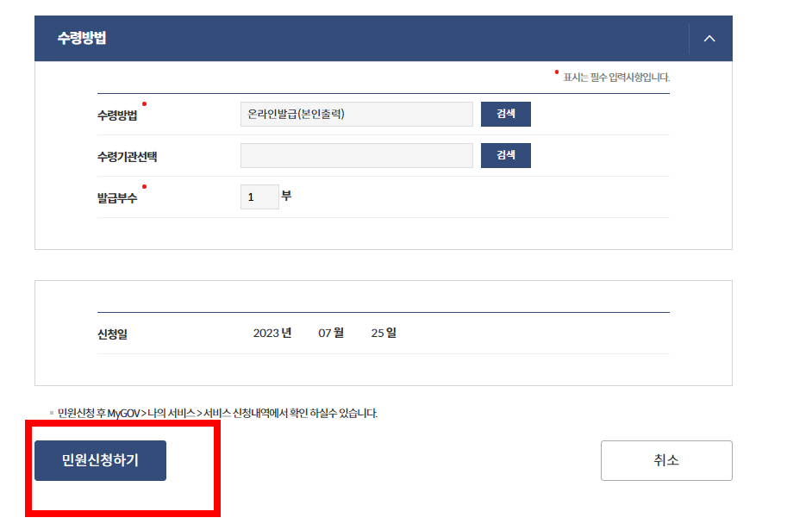This screenshot has width=812, height=524.
Task: Click the empty 수령기관선택 input field
Action: (x=356, y=155)
